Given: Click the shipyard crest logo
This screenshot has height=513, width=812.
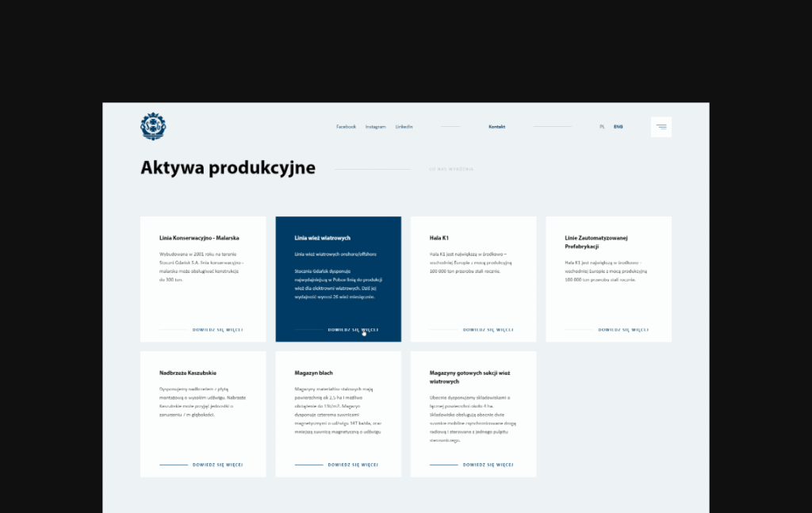Looking at the screenshot, I should pyautogui.click(x=153, y=127).
